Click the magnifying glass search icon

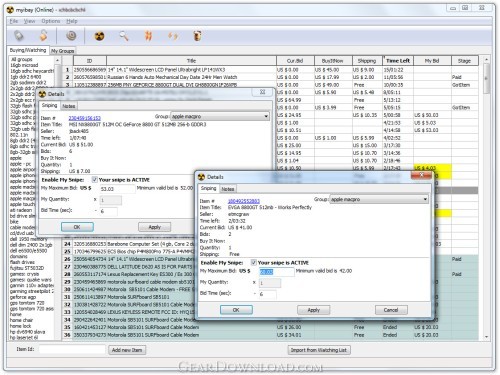tap(124, 35)
